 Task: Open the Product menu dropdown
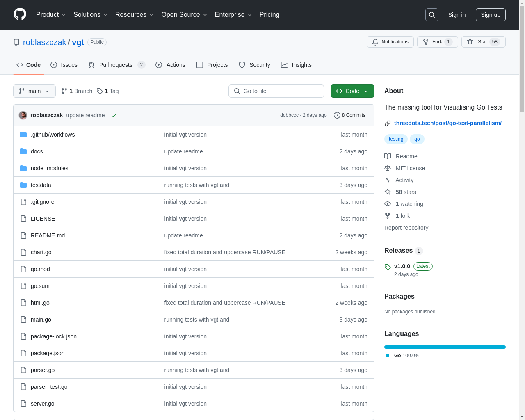click(51, 14)
